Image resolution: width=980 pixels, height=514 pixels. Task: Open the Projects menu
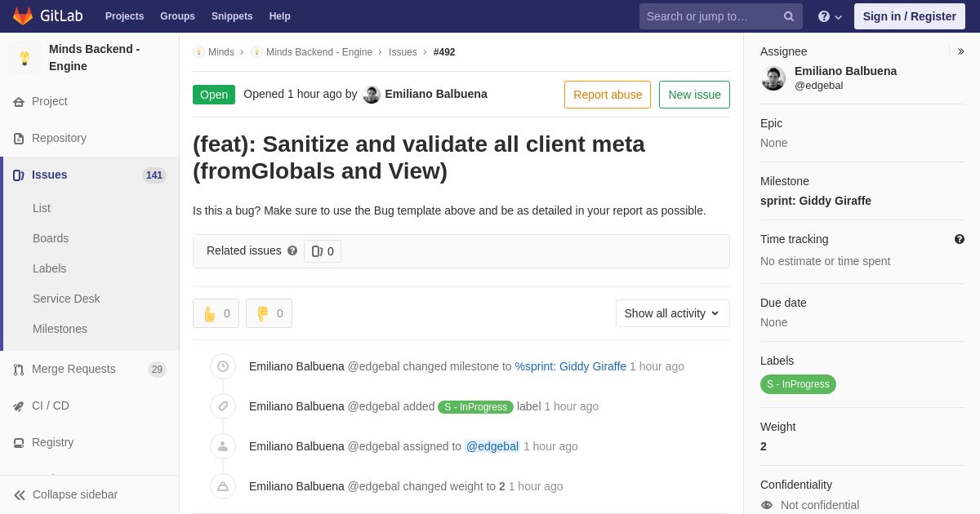(124, 16)
